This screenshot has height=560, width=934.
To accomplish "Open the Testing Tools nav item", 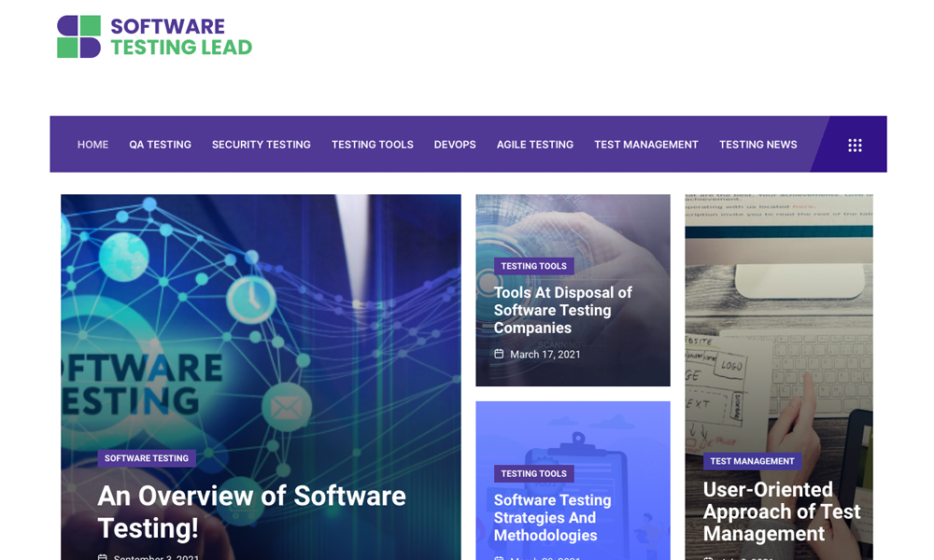I will tap(372, 145).
